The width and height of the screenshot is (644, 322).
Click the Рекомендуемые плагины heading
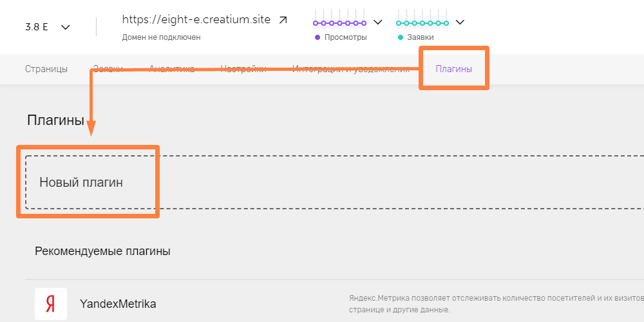click(x=102, y=251)
